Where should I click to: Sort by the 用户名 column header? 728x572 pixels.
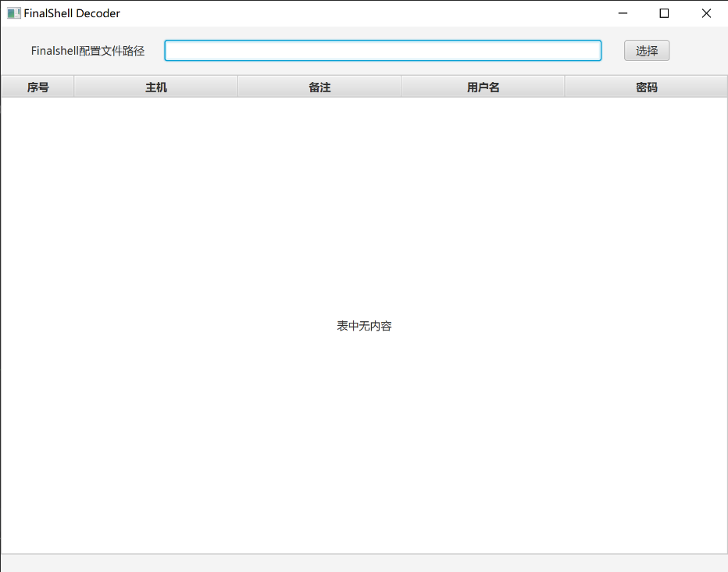pos(483,87)
